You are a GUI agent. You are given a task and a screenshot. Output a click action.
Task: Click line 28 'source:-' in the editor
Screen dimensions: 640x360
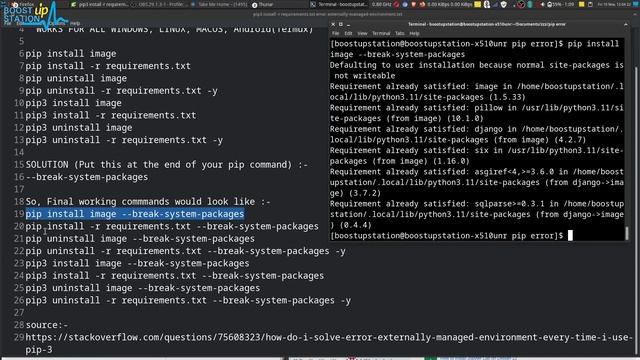(x=47, y=325)
